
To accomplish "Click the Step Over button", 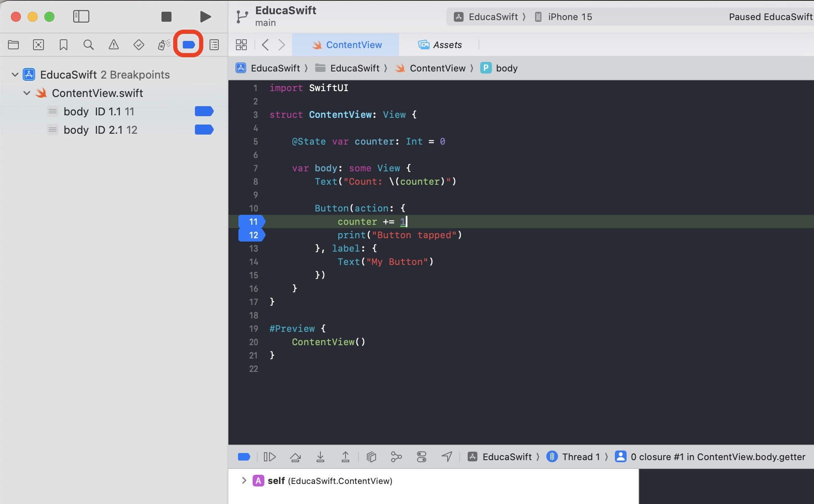I will point(295,457).
